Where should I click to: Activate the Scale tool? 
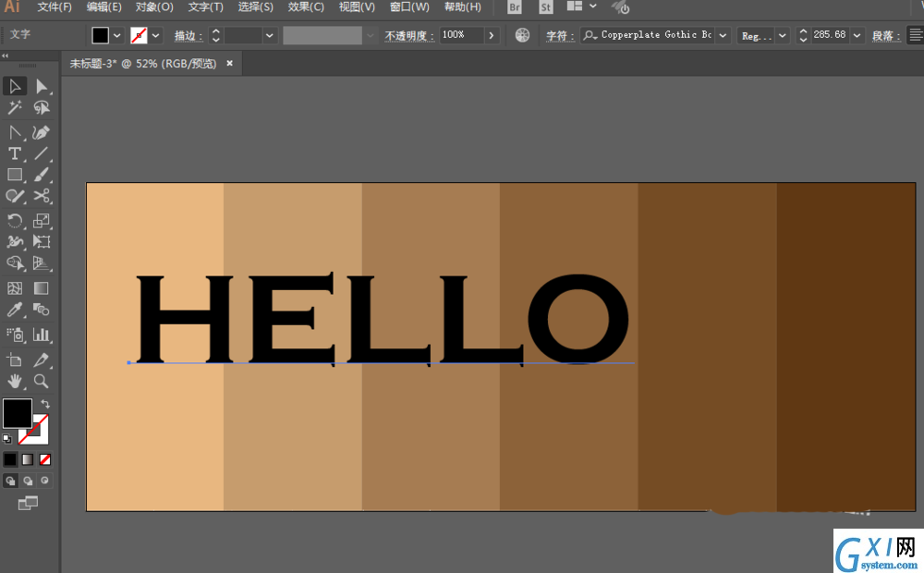[42, 221]
